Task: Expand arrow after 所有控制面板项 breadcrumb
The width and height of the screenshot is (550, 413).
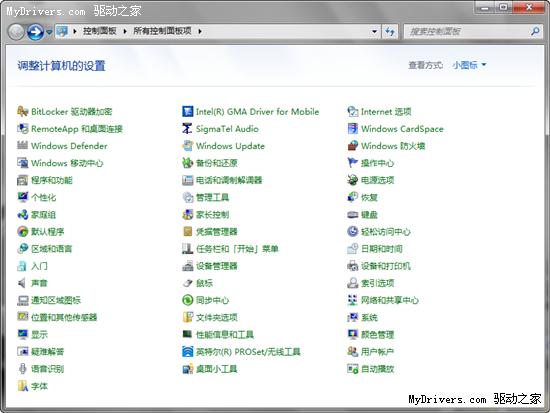Action: pyautogui.click(x=200, y=31)
